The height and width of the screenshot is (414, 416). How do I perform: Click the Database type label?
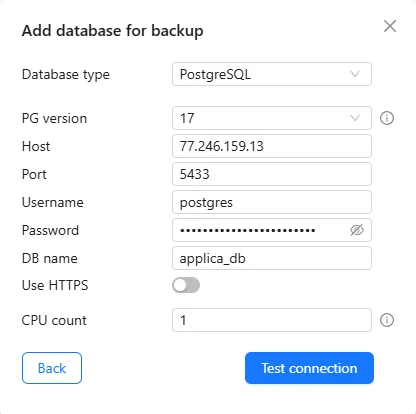66,75
